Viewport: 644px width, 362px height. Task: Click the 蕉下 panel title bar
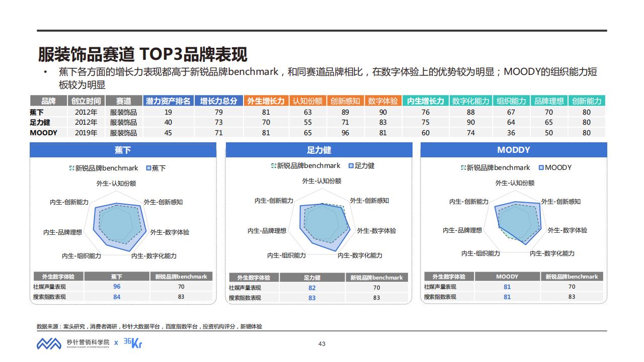123,150
